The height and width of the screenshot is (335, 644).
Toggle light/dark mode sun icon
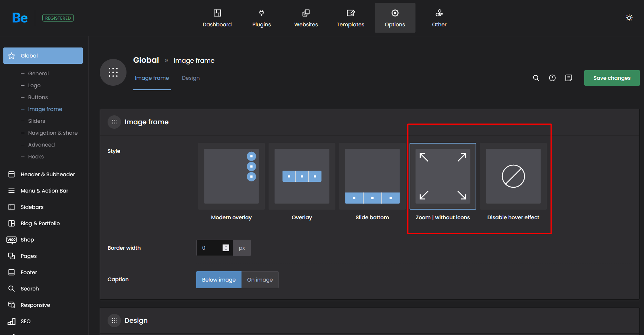tap(629, 18)
